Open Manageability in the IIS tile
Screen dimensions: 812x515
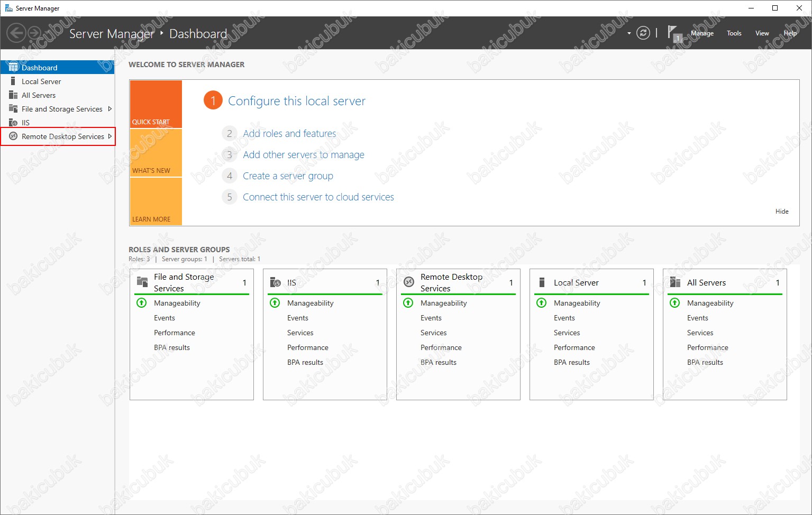[311, 303]
